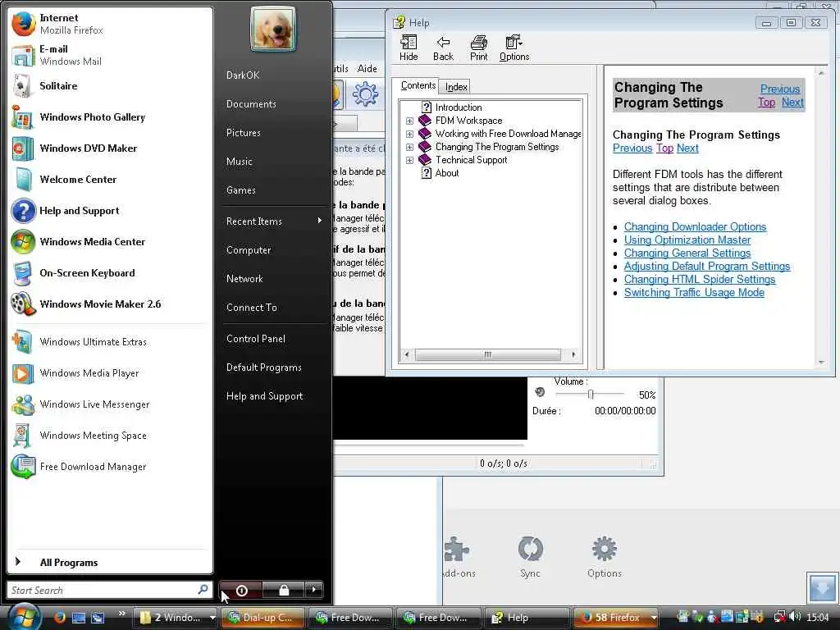Click the Help button on the taskbar
Screen dimensions: 840x630
pyautogui.click(x=527, y=618)
